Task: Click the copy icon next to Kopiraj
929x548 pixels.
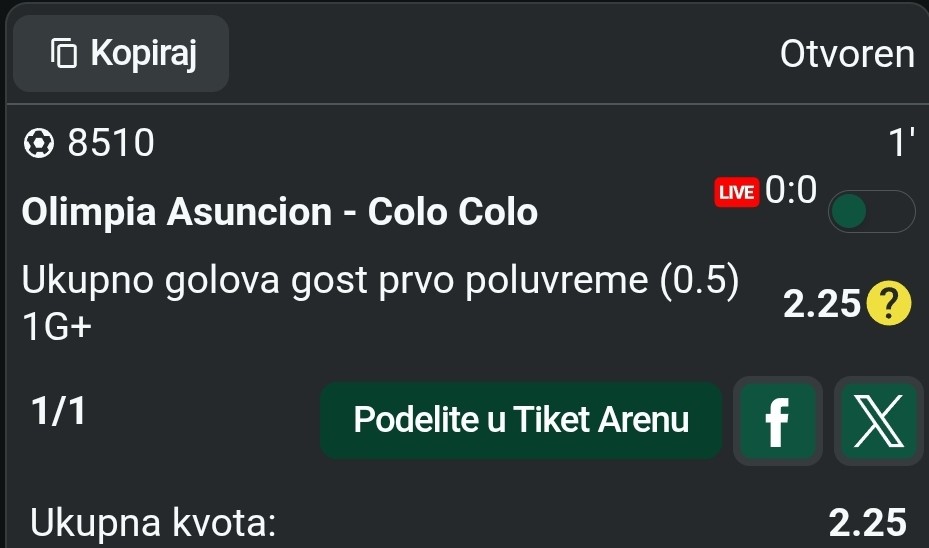Action: point(63,53)
